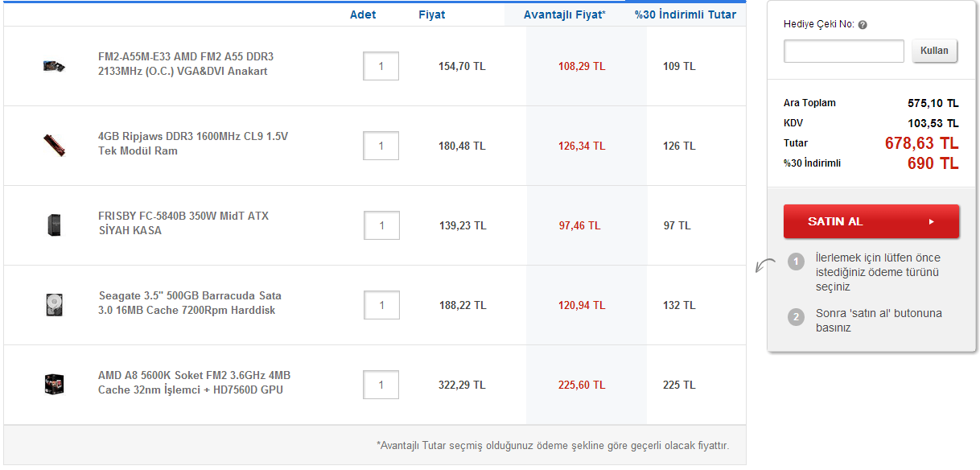The image size is (980, 470).
Task: Click the quantity field for Ripjaws RAM
Action: [x=381, y=146]
